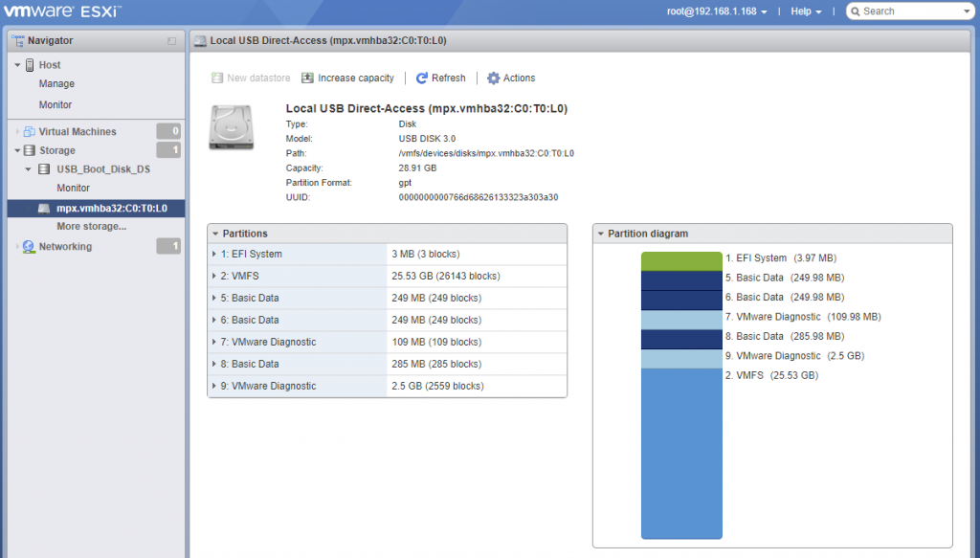The image size is (980, 558).
Task: Click the Refresh icon in toolbar
Action: [422, 78]
